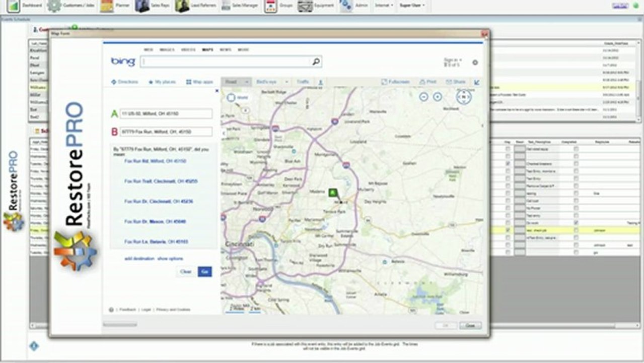This screenshot has width=644, height=363.
Task: Choose Fox Run Dr, Mason suggestion
Action: pos(155,221)
